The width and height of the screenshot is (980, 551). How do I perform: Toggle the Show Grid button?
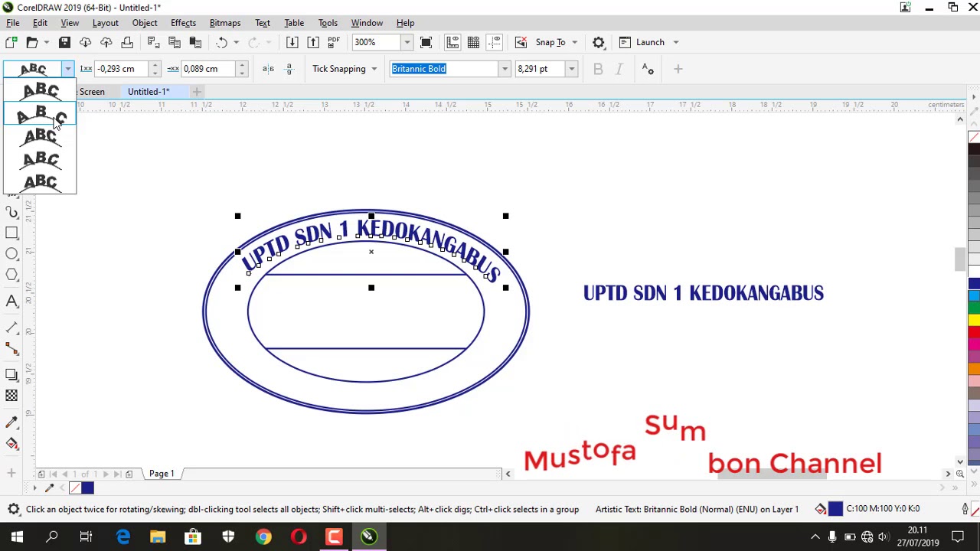click(473, 42)
